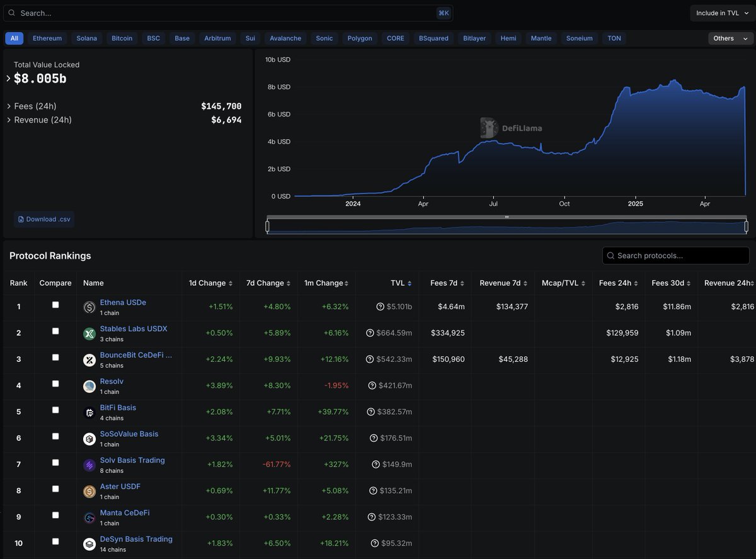Tick the compare checkbox for Solv Basis Trading

tap(55, 463)
